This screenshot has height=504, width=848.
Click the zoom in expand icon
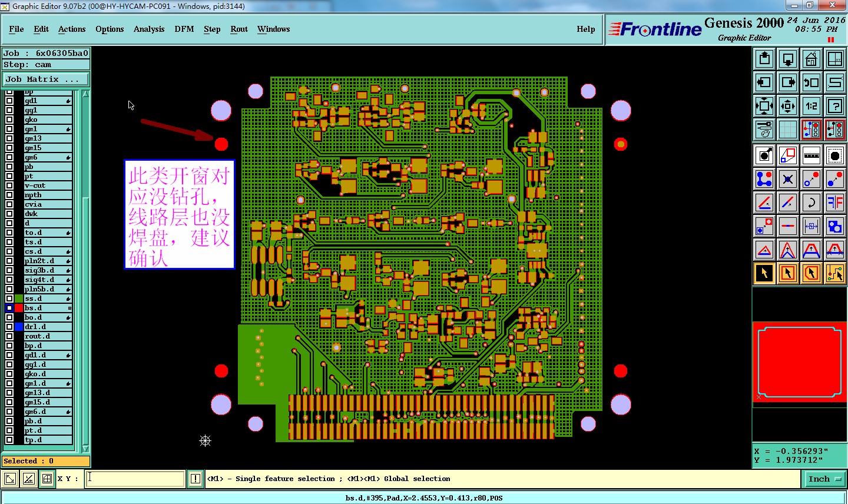(x=764, y=106)
